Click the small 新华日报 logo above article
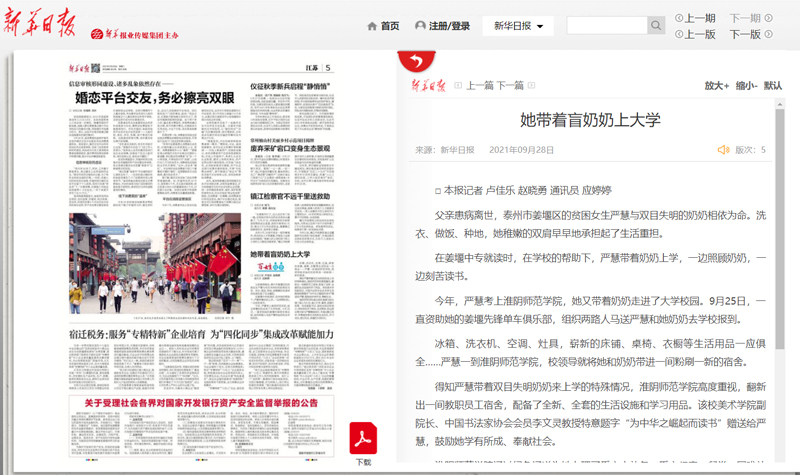800x475 pixels. tap(429, 86)
